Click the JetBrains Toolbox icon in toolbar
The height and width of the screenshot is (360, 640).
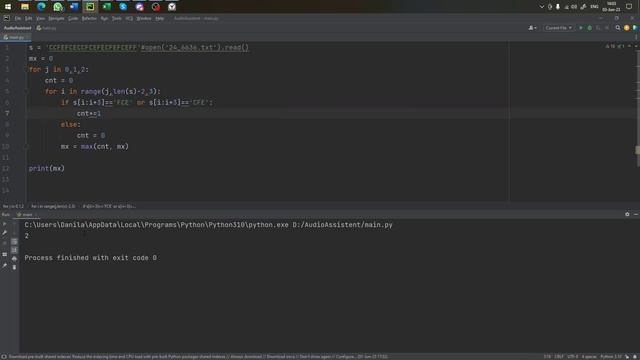click(x=635, y=28)
